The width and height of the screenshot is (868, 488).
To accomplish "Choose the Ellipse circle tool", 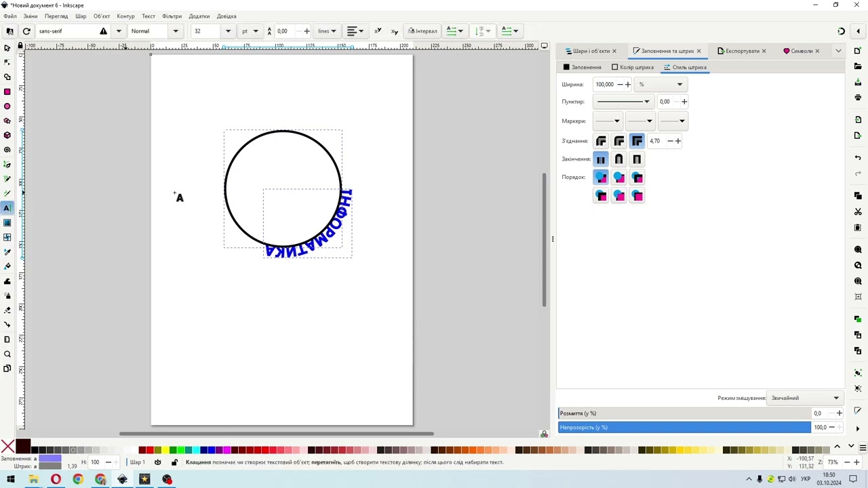I will click(7, 106).
